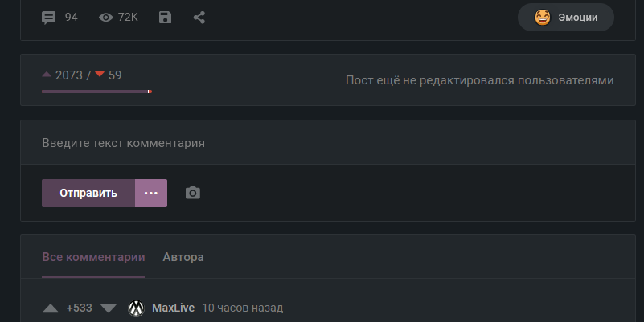The image size is (644, 322).
Task: Downvote the post with red arrow
Action: (100, 75)
